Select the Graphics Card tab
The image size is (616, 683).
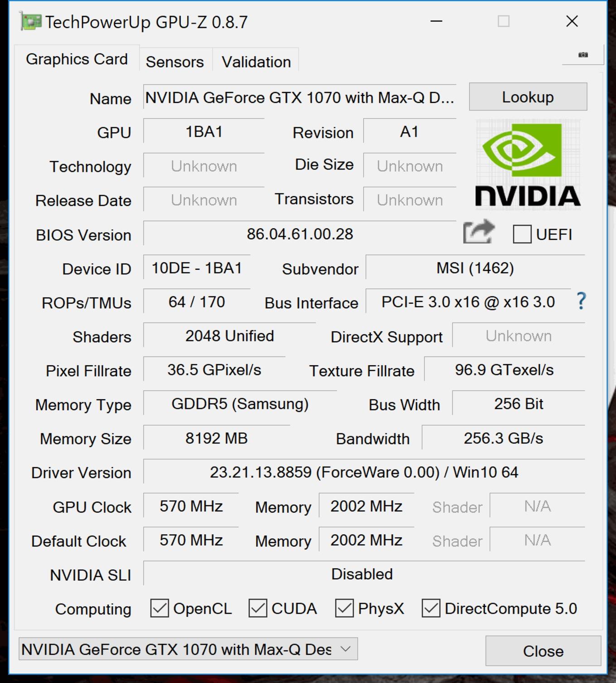(77, 59)
